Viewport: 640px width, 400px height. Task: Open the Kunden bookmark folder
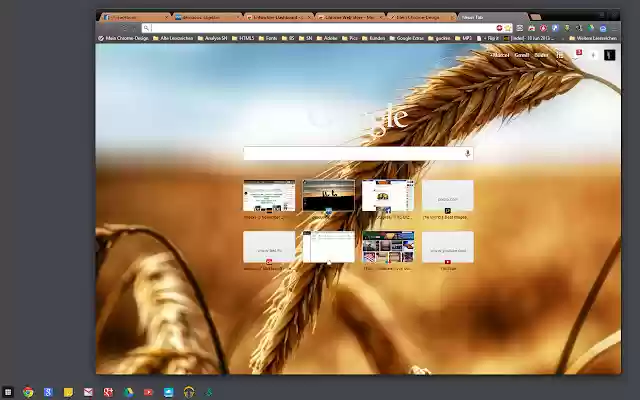point(373,38)
